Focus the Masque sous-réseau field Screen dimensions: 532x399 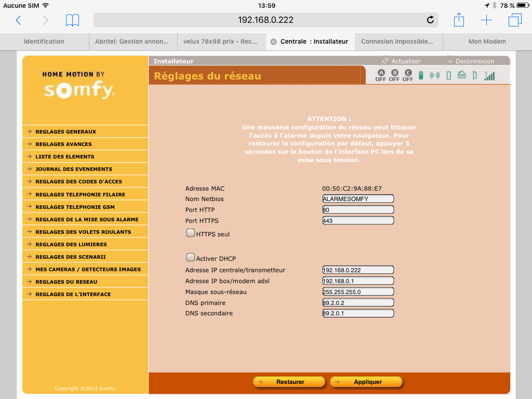(358, 292)
